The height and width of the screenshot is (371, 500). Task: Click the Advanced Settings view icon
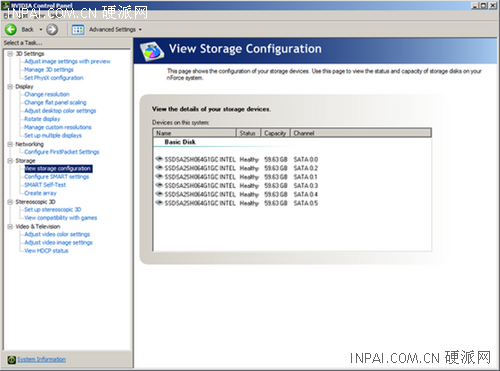(78, 30)
